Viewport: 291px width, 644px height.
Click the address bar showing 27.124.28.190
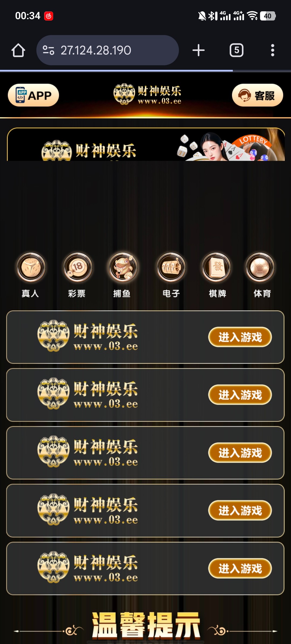coord(108,50)
